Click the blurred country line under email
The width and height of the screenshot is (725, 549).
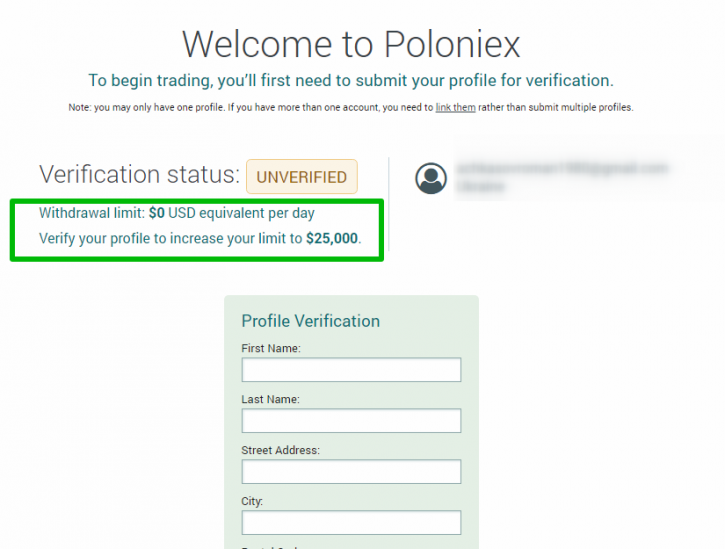[481, 186]
